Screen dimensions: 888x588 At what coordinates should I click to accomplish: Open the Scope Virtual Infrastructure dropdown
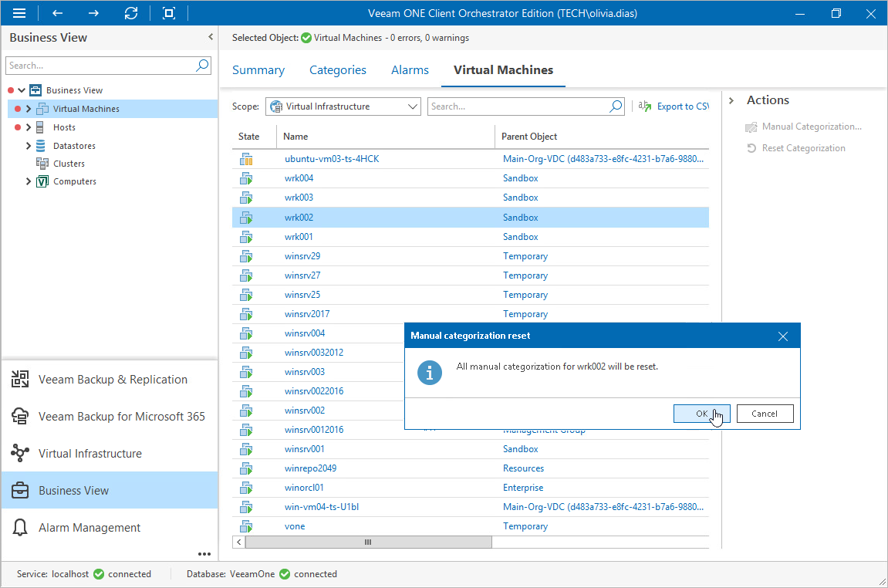point(343,106)
